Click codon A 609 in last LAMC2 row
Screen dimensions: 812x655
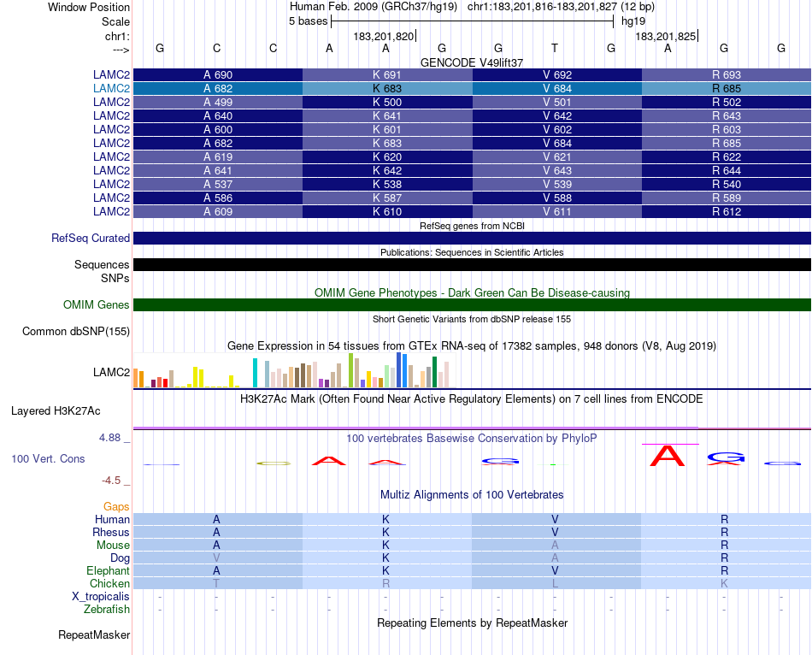[218, 211]
